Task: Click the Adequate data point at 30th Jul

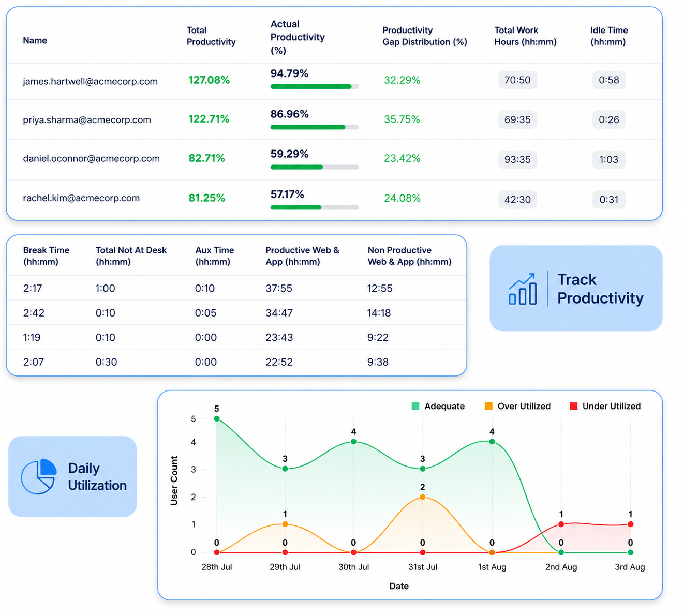Action: (x=354, y=442)
